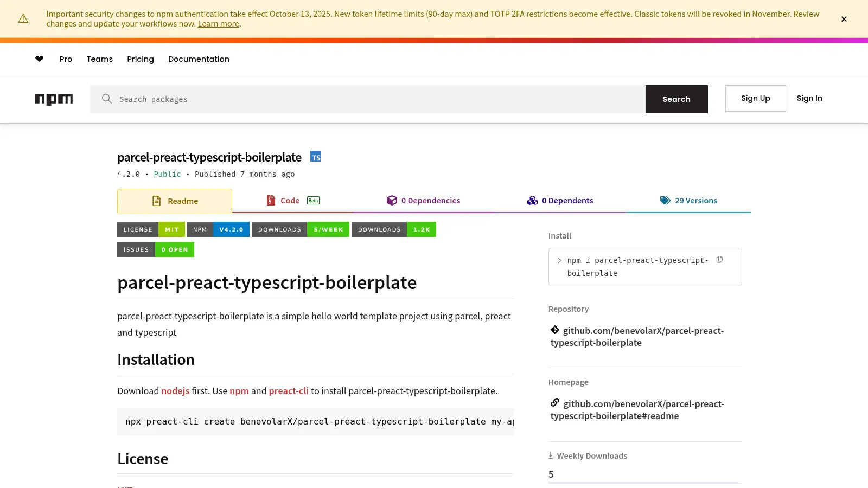The height and width of the screenshot is (488, 868).
Task: Dismiss the security notice banner
Action: (x=844, y=19)
